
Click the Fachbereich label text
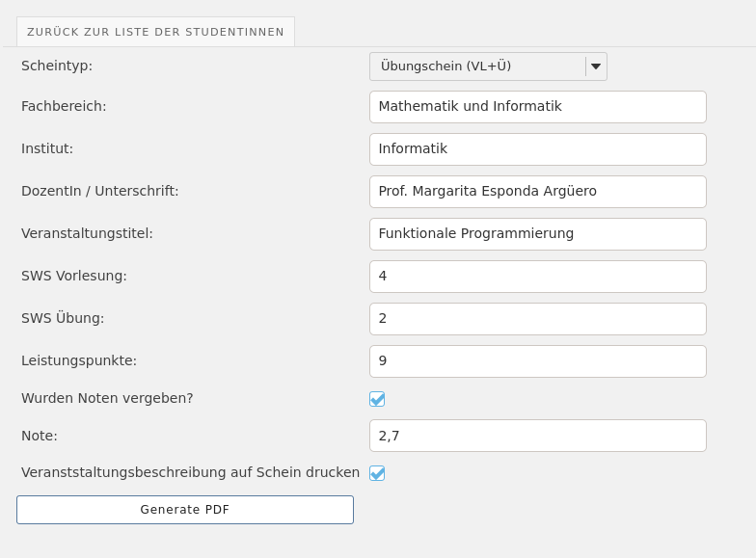64,106
